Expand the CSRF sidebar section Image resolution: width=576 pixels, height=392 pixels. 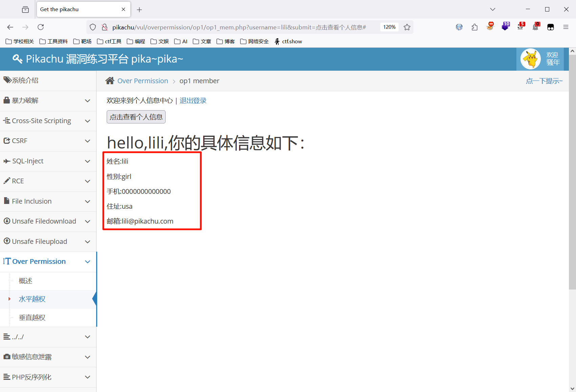[x=48, y=141]
